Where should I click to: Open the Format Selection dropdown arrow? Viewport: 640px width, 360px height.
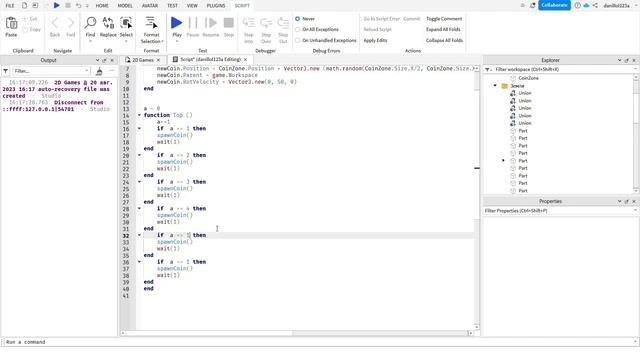(162, 41)
